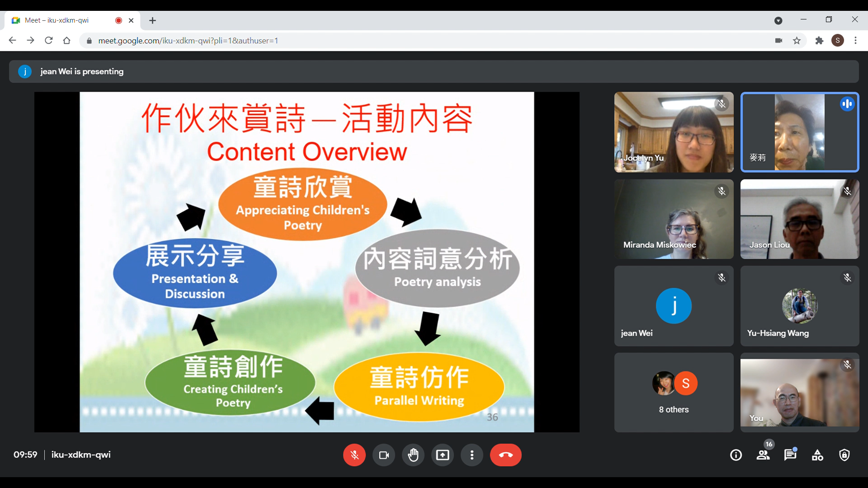This screenshot has width=868, height=488.
Task: Click the camera permission icon in address bar
Action: pos(779,41)
